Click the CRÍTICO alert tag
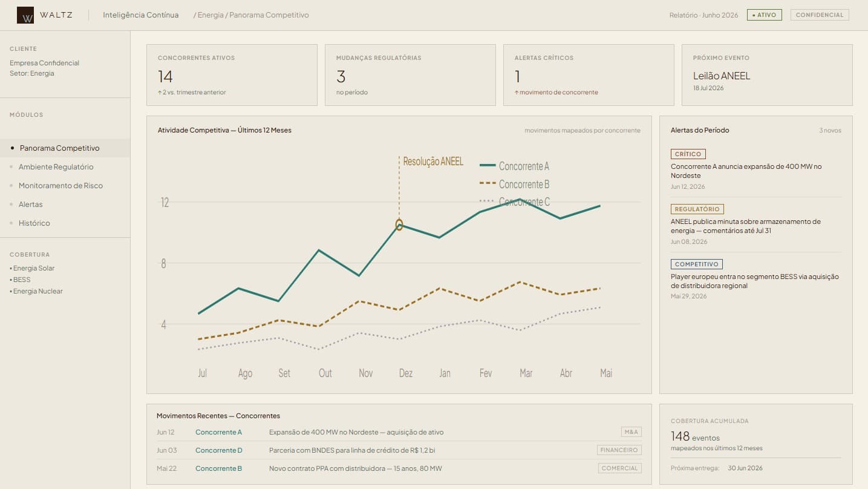868x489 pixels. (688, 154)
